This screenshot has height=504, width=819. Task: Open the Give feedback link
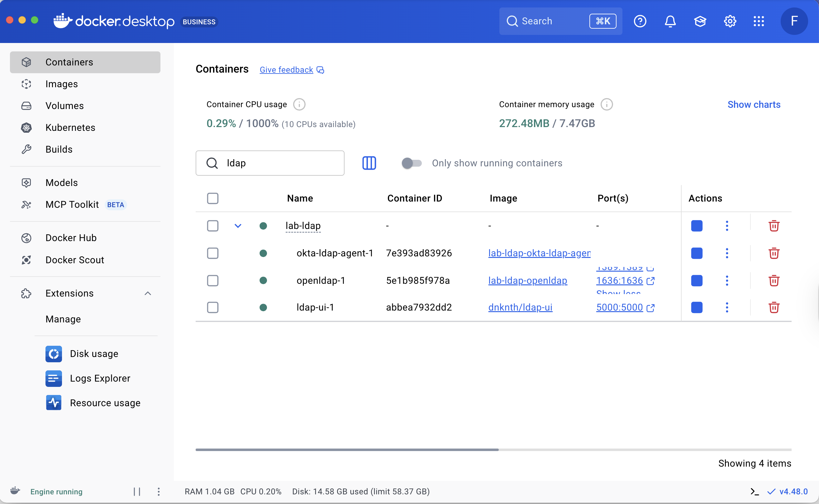click(286, 70)
